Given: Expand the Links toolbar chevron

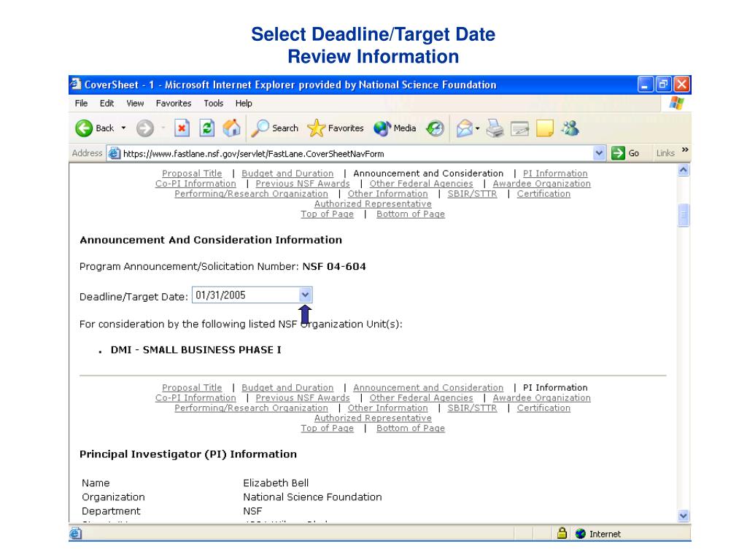Looking at the screenshot, I should 684,149.
